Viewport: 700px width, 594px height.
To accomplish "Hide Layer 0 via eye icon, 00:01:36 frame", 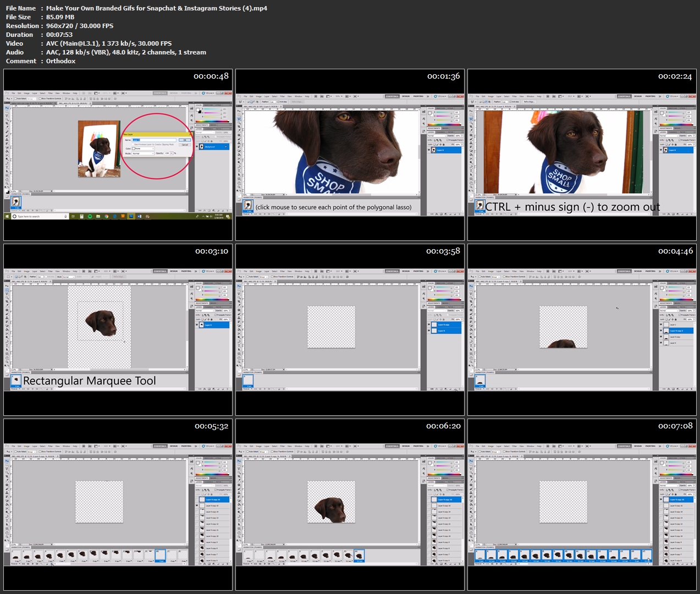I will point(429,150).
